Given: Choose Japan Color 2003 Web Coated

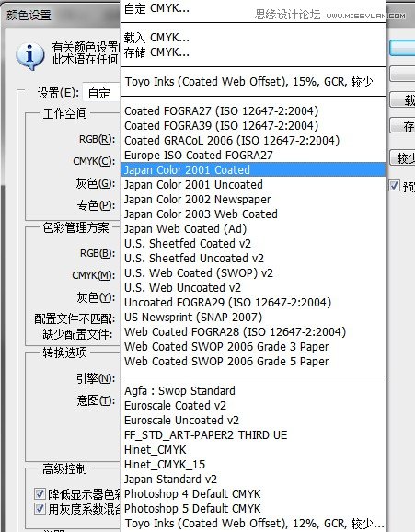Looking at the screenshot, I should [x=253, y=214].
